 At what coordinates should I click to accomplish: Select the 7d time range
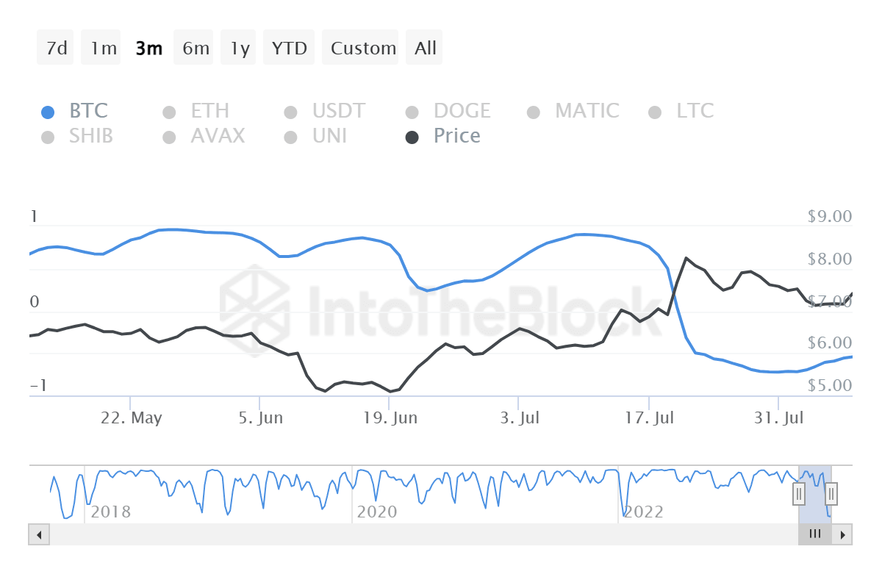[x=55, y=47]
